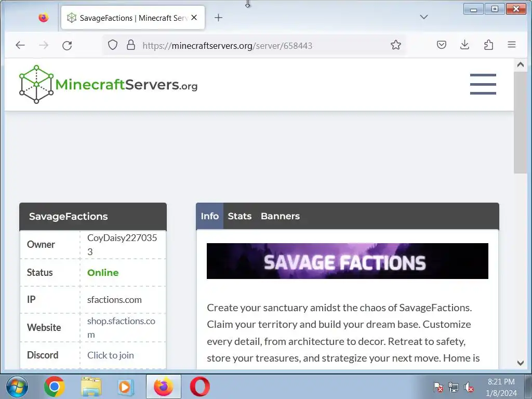The width and height of the screenshot is (532, 399).
Task: Open the Extensions puzzle icon
Action: (x=488, y=45)
